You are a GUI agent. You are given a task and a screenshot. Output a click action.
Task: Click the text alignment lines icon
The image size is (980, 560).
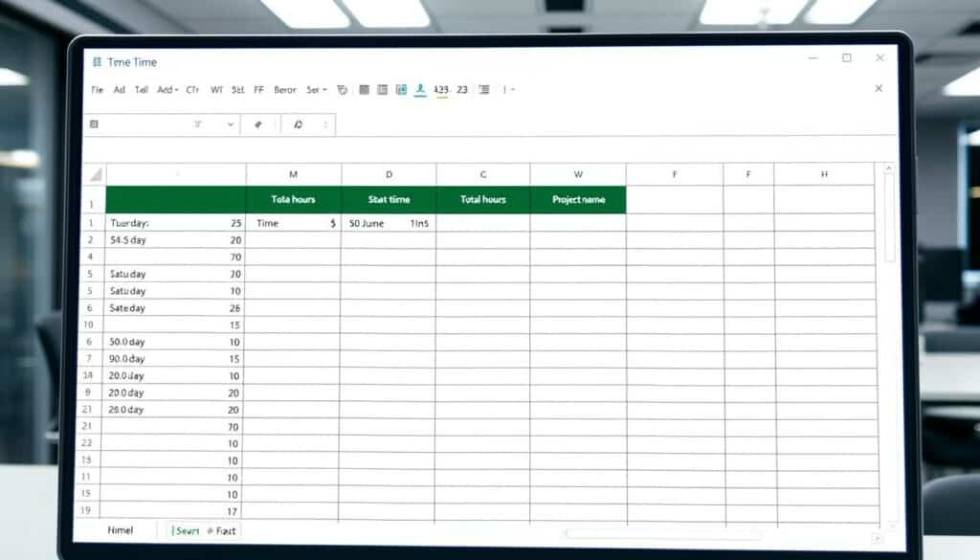click(484, 90)
